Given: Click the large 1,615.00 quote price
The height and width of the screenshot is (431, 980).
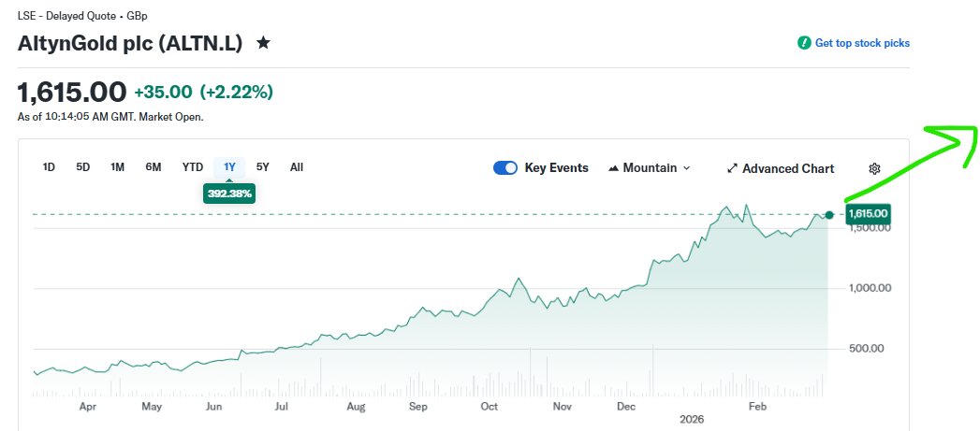Looking at the screenshot, I should point(72,93).
